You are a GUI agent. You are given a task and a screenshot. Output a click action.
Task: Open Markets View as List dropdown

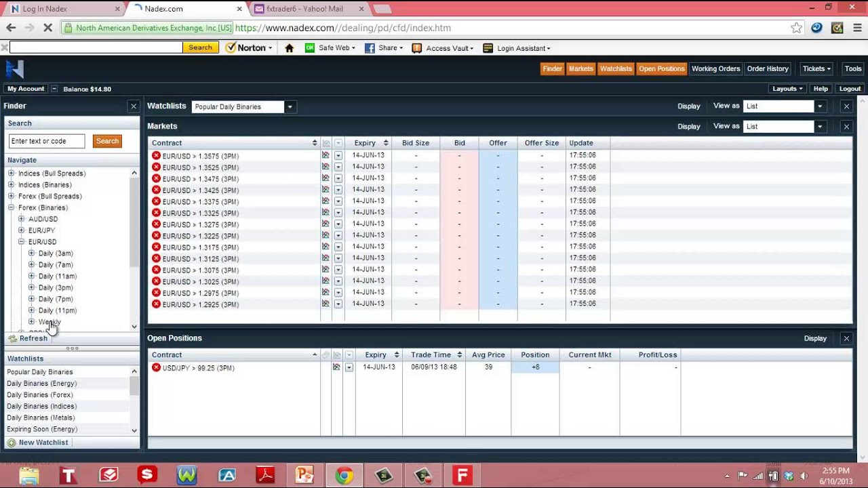[x=820, y=127]
